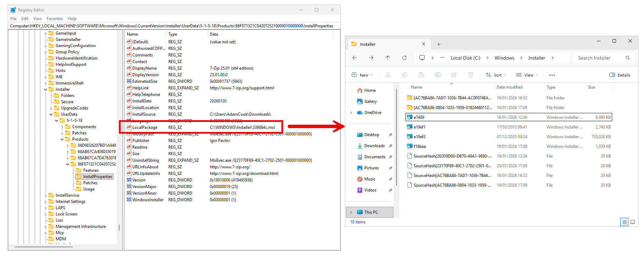Image resolution: width=644 pixels, height=258 pixels.
Task: Switch to large thumbnails view icon
Action: 633,222
